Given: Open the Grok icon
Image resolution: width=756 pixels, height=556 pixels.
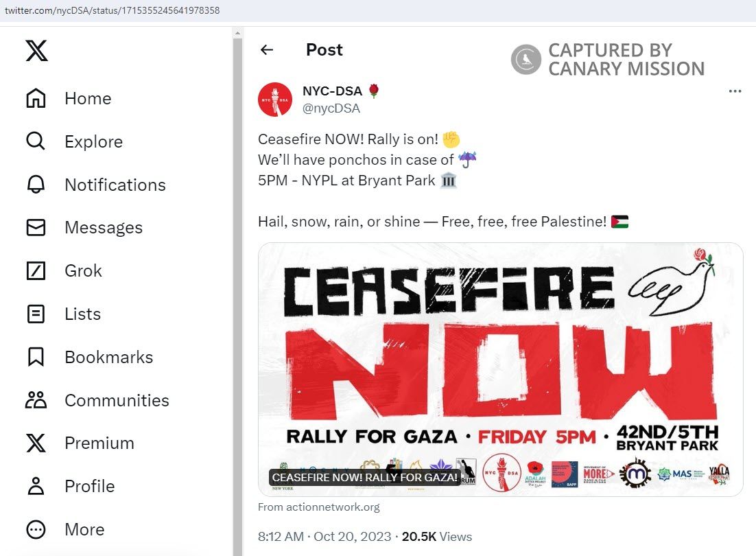Looking at the screenshot, I should point(36,271).
